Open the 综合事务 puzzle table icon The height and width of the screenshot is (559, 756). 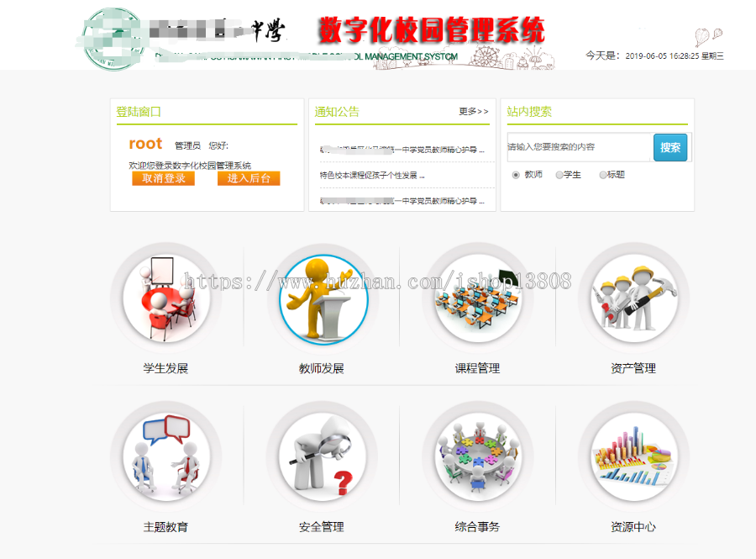[x=478, y=456]
